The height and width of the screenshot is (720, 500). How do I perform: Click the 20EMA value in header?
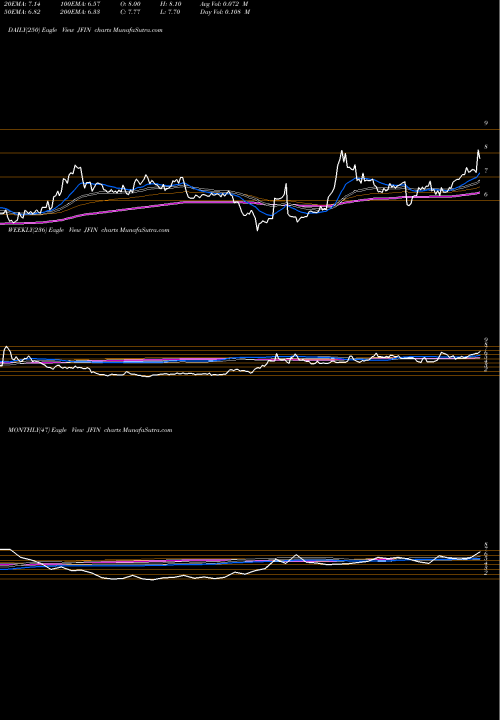pos(22,3)
